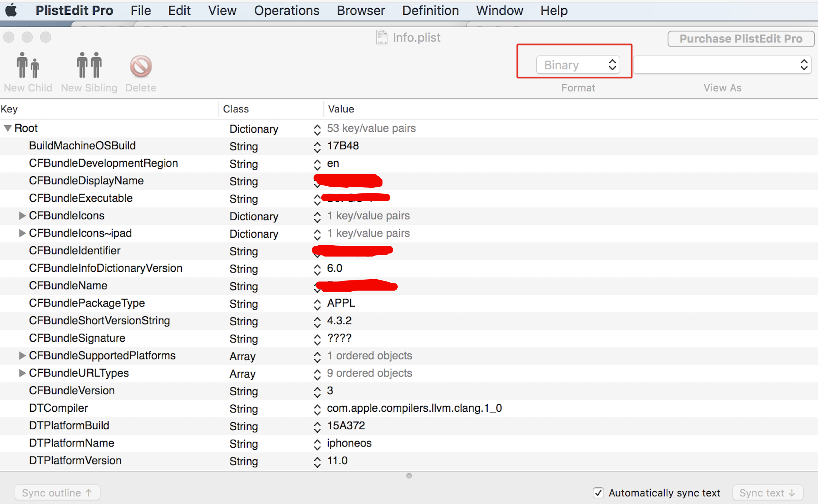Open class stepper for CFBundleSupportedPlatforms row

click(x=317, y=357)
